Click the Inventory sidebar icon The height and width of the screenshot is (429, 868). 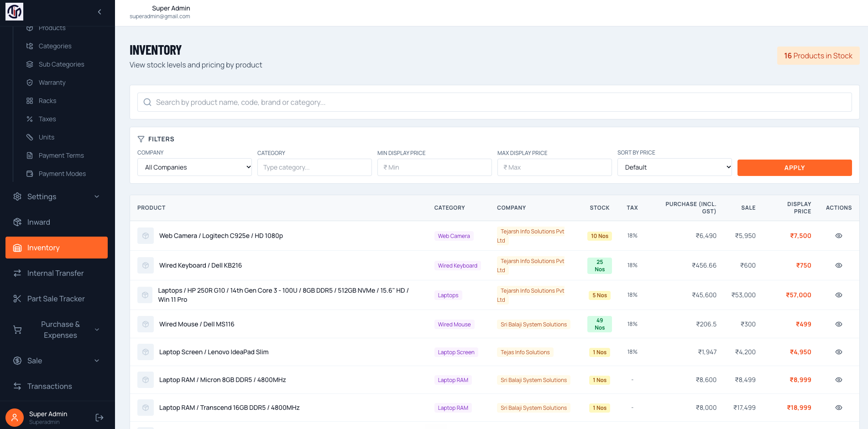click(x=17, y=248)
